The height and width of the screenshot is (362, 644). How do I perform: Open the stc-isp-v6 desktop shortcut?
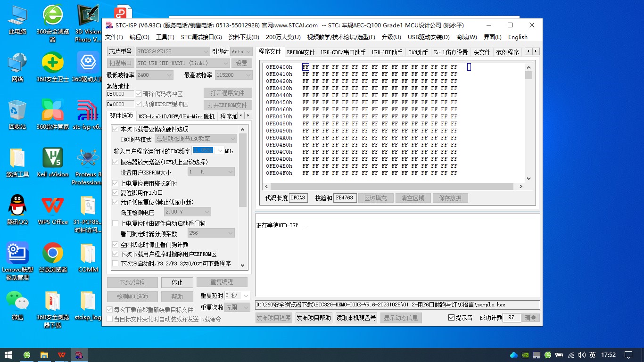coord(88,115)
